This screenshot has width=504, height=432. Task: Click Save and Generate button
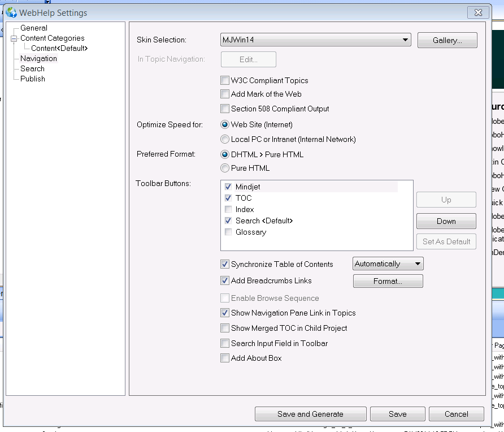tap(311, 414)
